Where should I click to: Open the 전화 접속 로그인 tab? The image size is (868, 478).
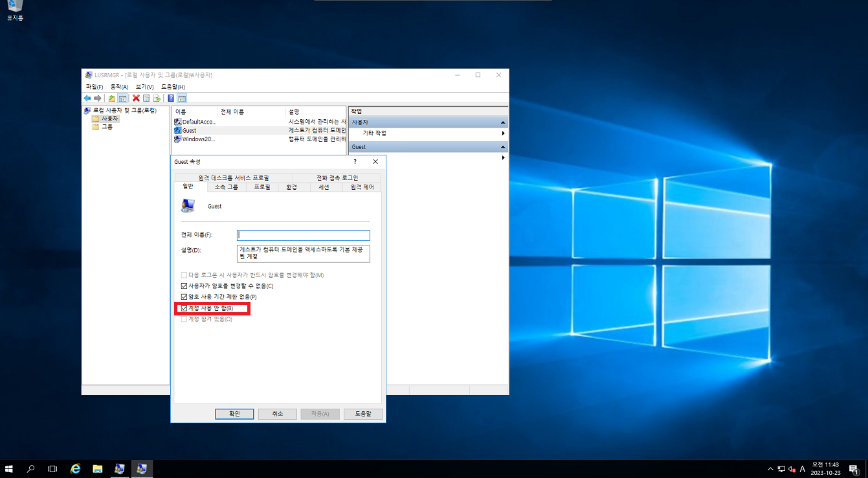point(337,177)
